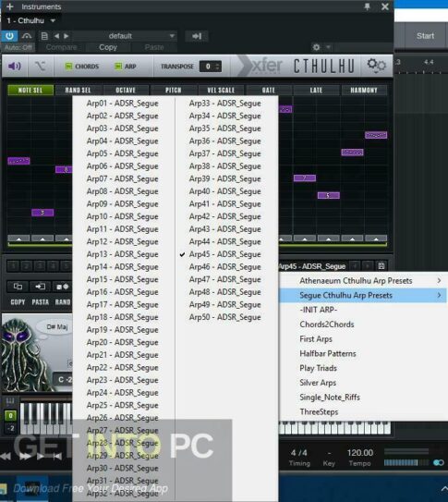Screen dimensions: 448x502
Task: Switch to the HARMONY tab
Action: pyautogui.click(x=364, y=91)
